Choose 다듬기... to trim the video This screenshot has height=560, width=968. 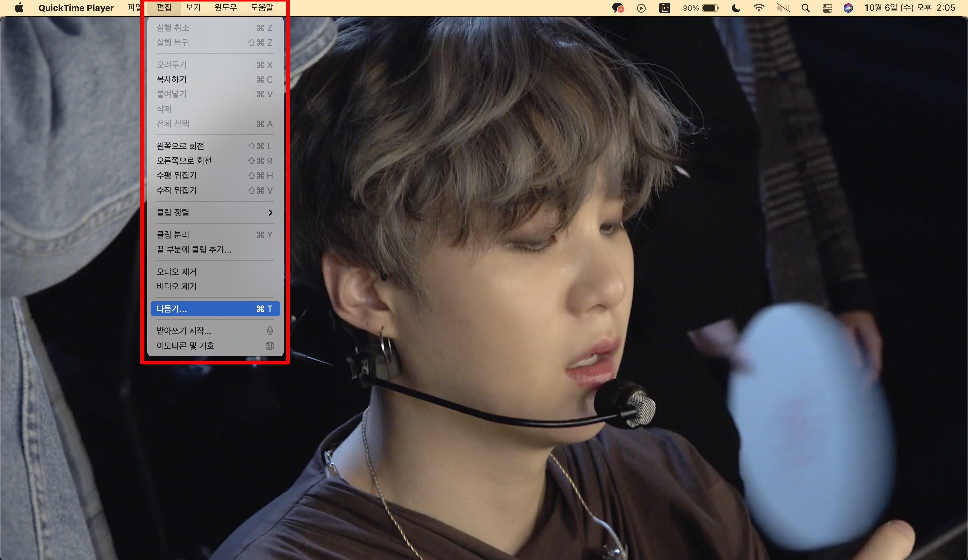(215, 309)
